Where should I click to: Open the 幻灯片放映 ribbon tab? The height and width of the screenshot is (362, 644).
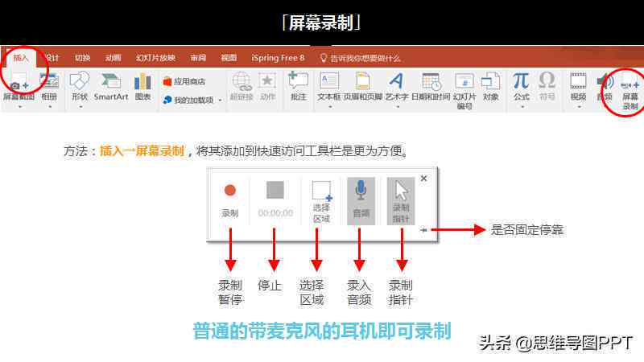tap(155, 58)
